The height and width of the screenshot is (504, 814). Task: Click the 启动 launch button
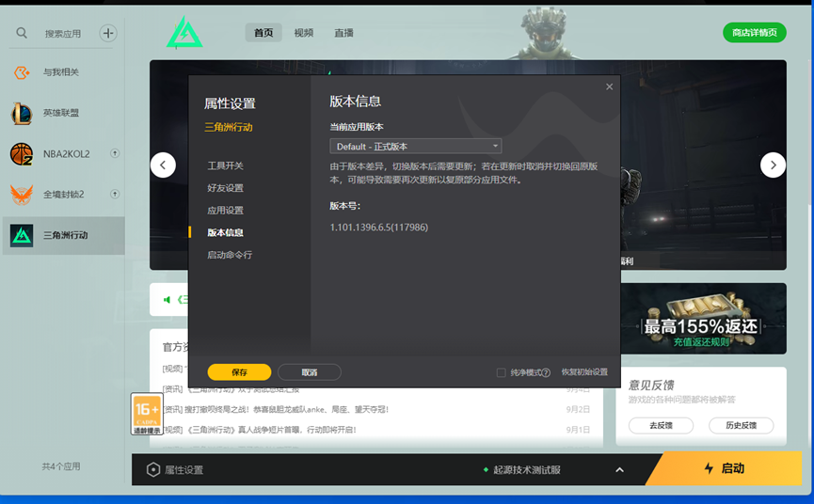726,468
